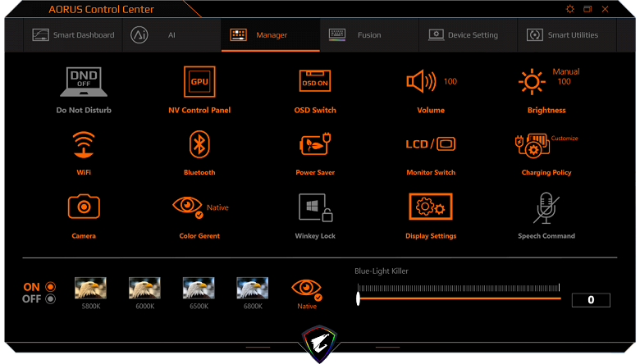Enable the Power Saver battery icon
This screenshot has width=640, height=364.
315,144
